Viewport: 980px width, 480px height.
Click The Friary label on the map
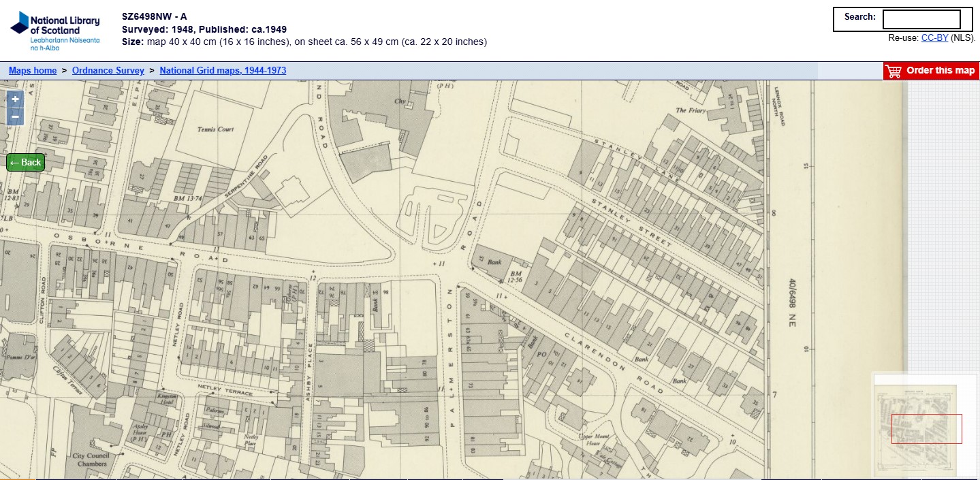[690, 110]
